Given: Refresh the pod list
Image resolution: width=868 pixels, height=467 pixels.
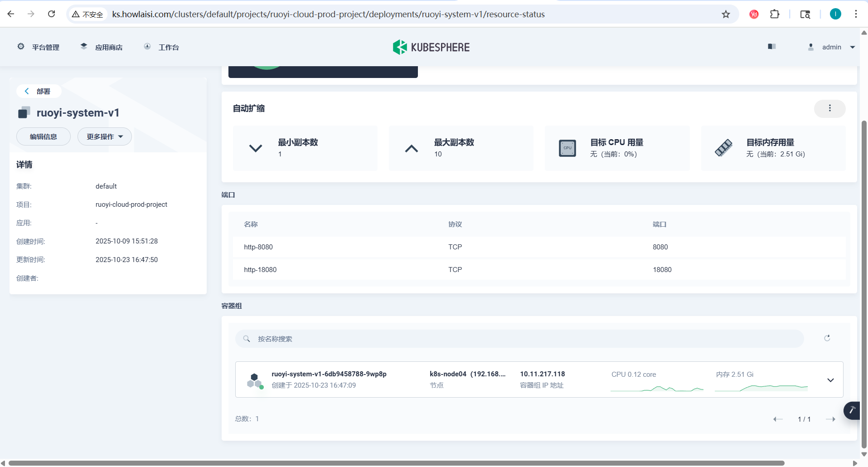Looking at the screenshot, I should tap(827, 338).
